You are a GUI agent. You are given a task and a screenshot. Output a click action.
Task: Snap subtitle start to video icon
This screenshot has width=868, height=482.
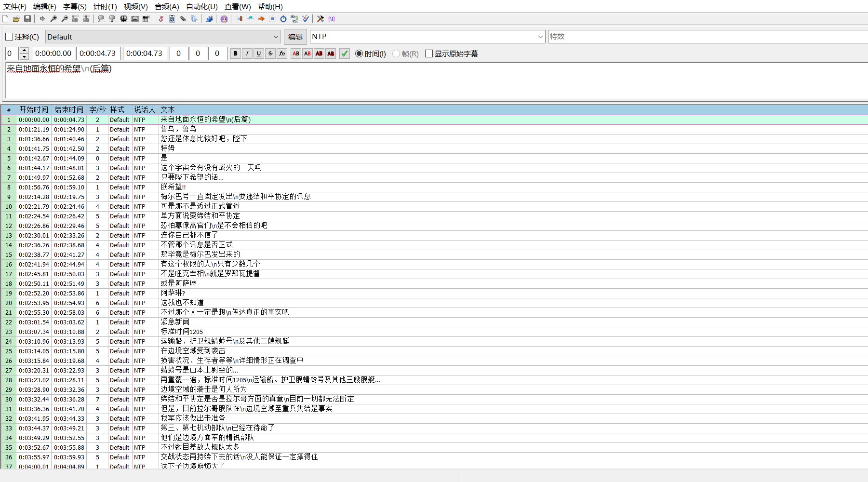coord(101,19)
